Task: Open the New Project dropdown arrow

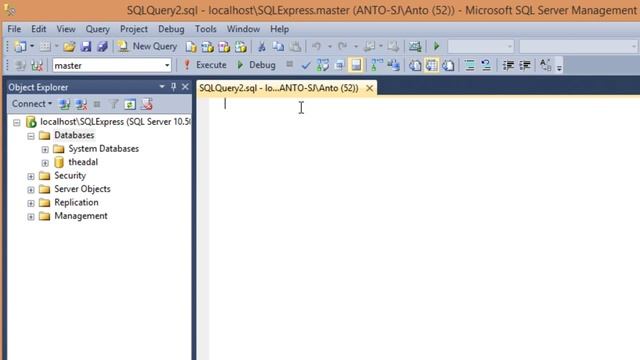Action: [x=32, y=47]
